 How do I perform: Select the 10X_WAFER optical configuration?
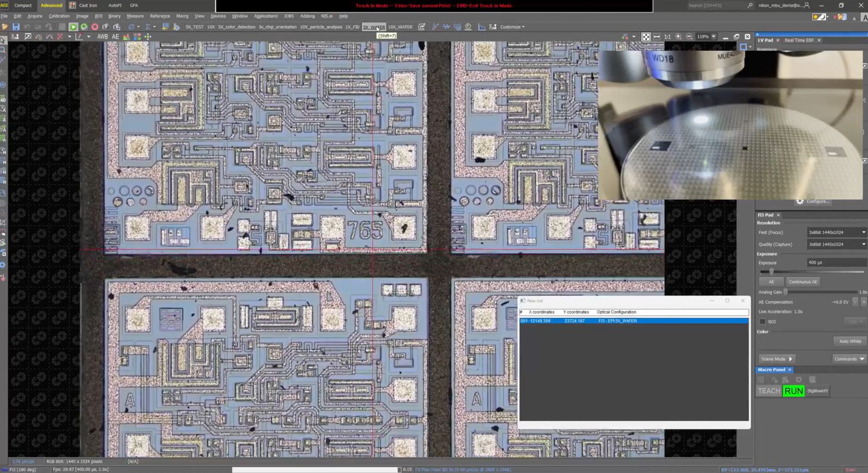click(400, 27)
